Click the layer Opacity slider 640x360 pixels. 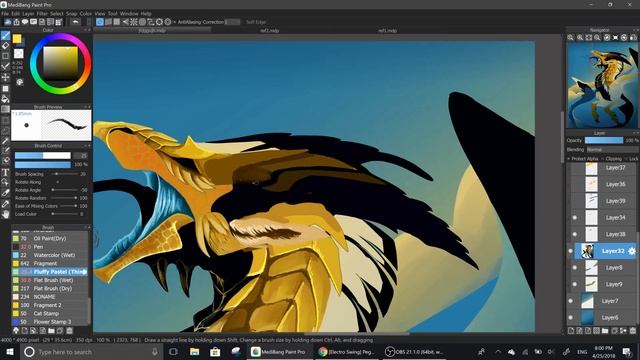[604, 140]
